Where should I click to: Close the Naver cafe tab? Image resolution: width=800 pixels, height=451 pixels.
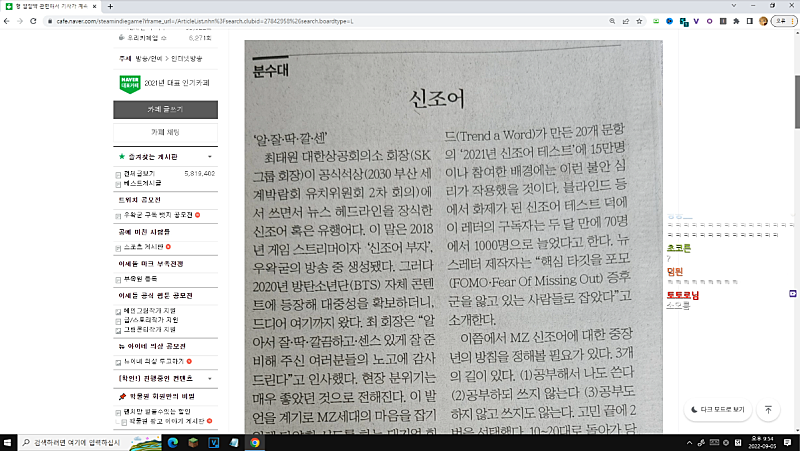(94, 7)
